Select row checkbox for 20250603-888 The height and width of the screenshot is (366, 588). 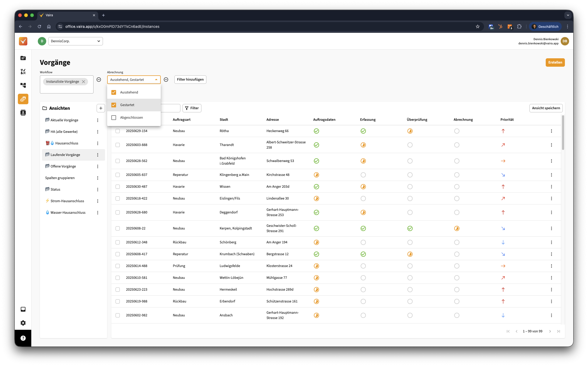(x=118, y=145)
